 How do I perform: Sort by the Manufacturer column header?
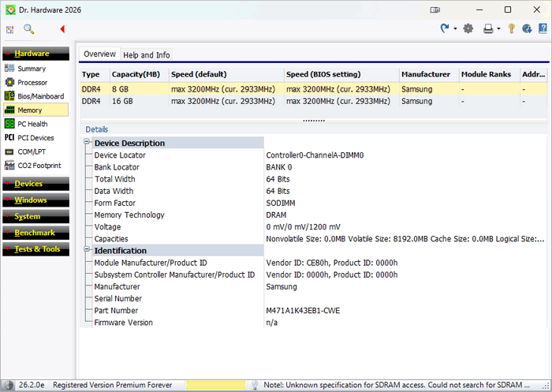pos(426,74)
